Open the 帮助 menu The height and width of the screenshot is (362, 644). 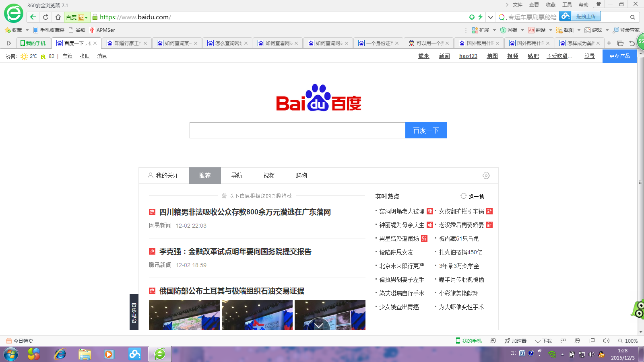(x=583, y=5)
